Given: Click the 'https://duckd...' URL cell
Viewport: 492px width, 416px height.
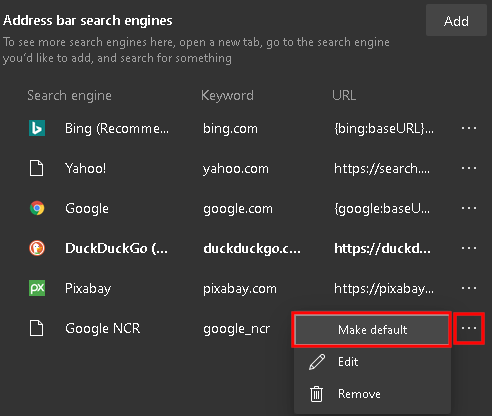Looking at the screenshot, I should [x=382, y=248].
